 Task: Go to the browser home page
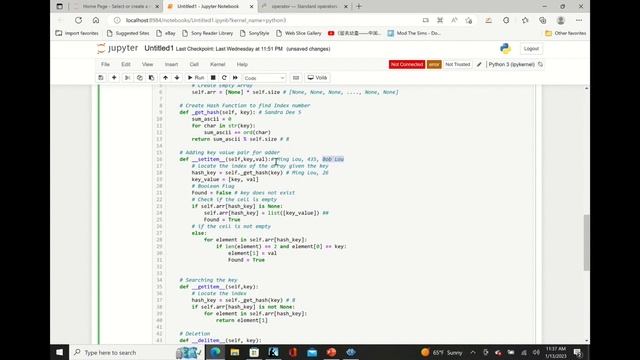[x=96, y=20]
